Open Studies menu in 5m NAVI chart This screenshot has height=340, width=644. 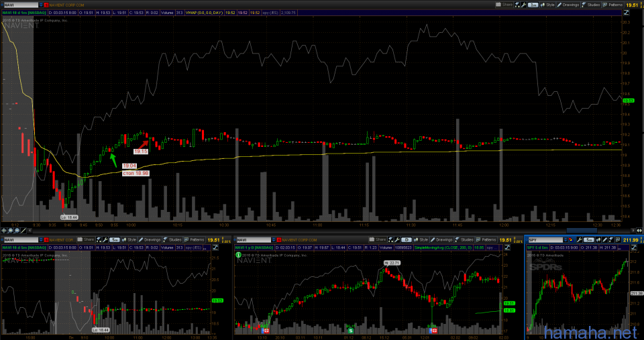pos(172,239)
